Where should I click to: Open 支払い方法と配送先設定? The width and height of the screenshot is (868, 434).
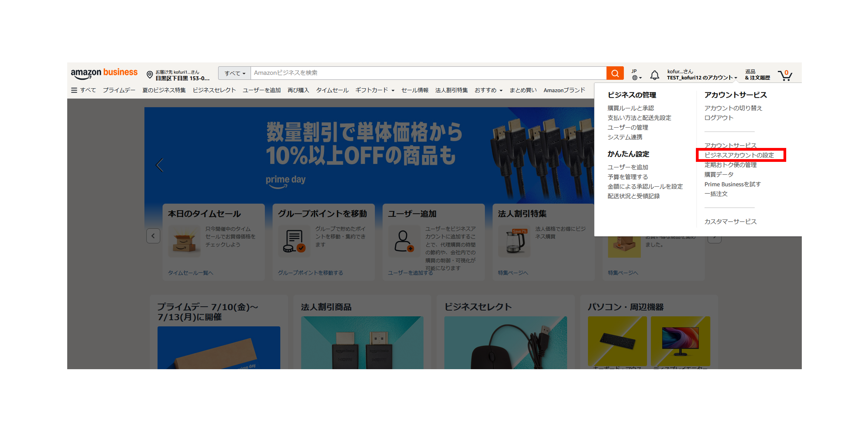639,117
